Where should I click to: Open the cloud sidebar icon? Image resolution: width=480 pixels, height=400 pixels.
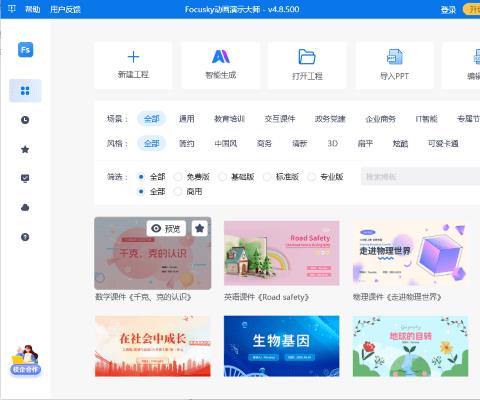coord(25,208)
